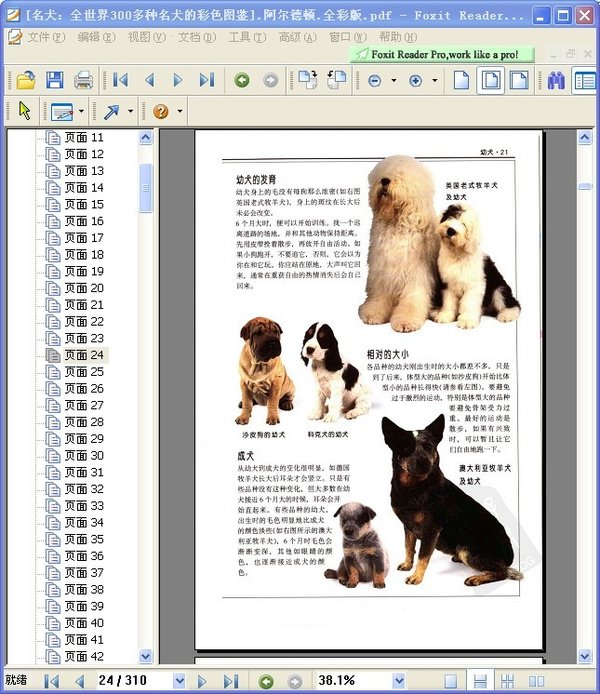Go to 页面 30 in the page list
Screen dimensions: 600x694
[83, 455]
